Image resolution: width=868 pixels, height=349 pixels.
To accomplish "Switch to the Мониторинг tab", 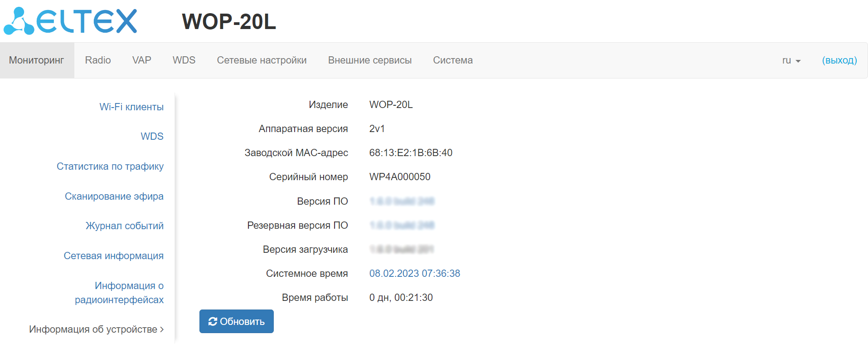I will coord(37,60).
